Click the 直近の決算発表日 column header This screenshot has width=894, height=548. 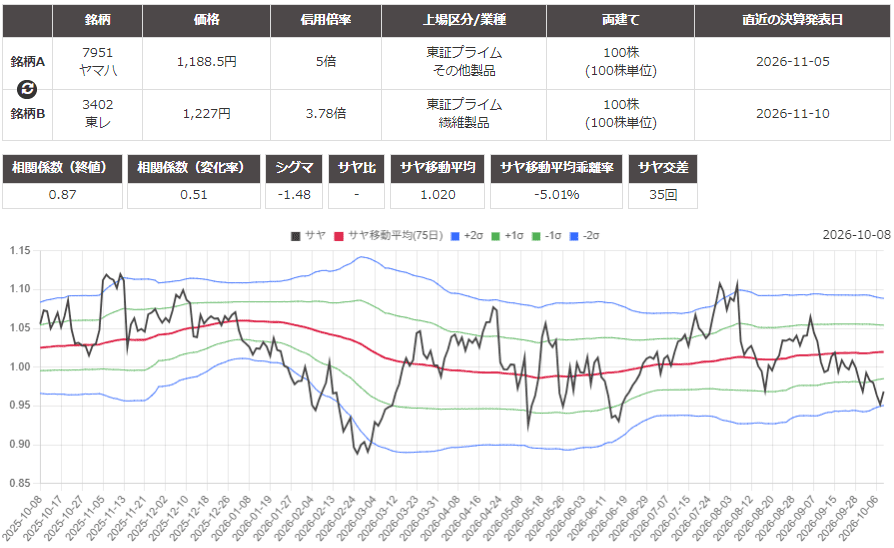tap(793, 20)
